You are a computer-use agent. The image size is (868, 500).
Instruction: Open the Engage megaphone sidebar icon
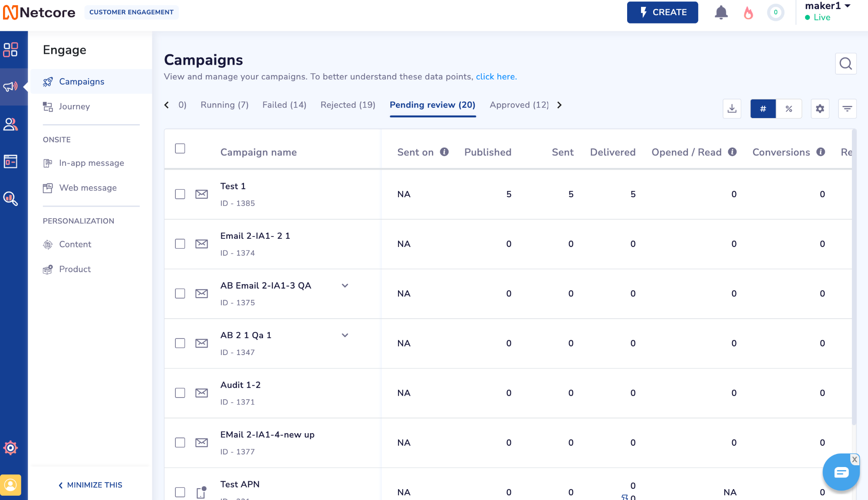[10, 86]
